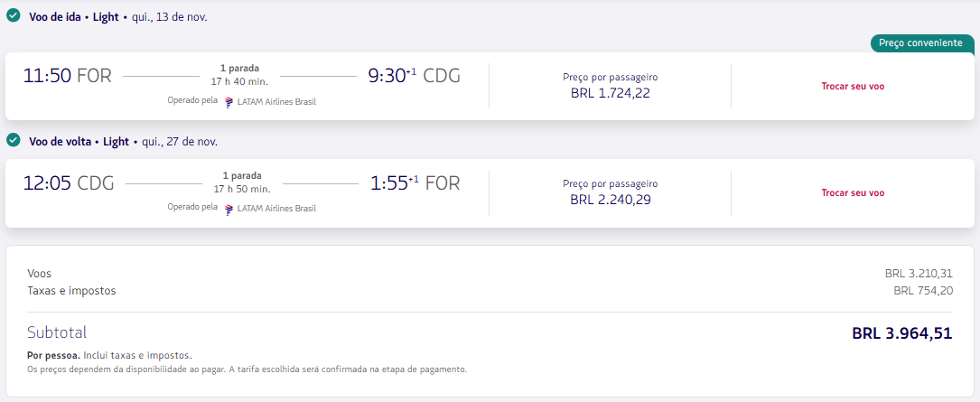Screen dimensions: 980x402
Task: Select the 1:55 FOR arrival time
Action: 415,183
